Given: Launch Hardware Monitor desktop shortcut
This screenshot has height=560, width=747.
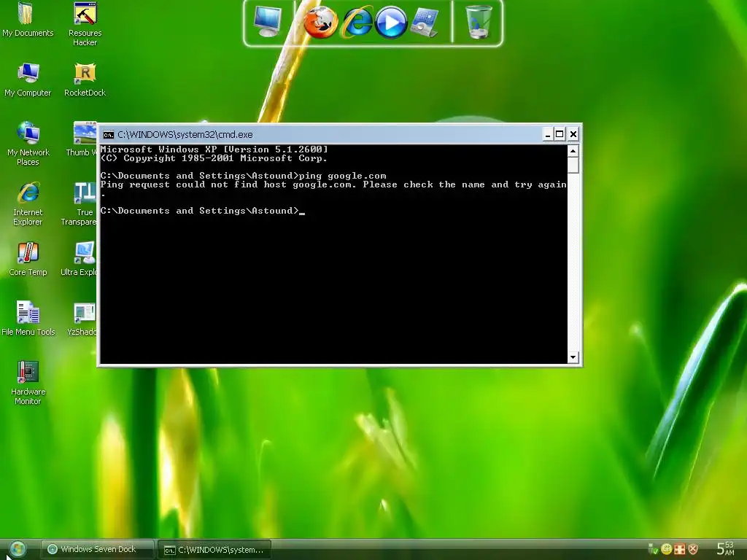Looking at the screenshot, I should tap(28, 382).
